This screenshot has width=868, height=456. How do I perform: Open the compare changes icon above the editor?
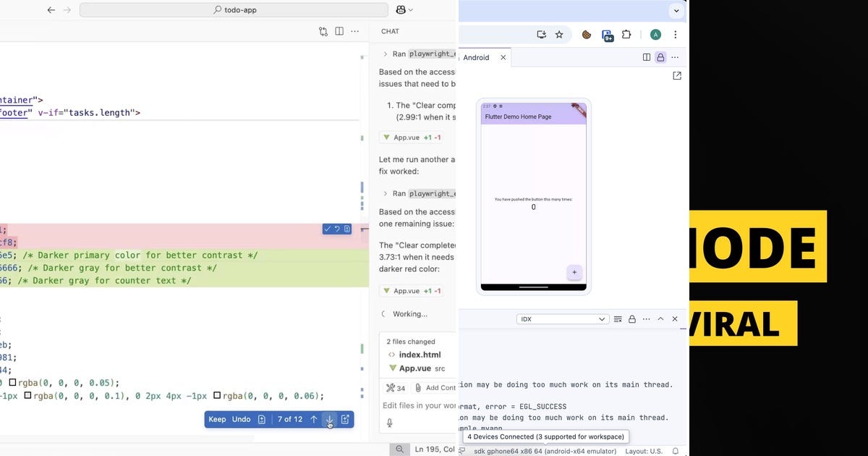[x=323, y=31]
